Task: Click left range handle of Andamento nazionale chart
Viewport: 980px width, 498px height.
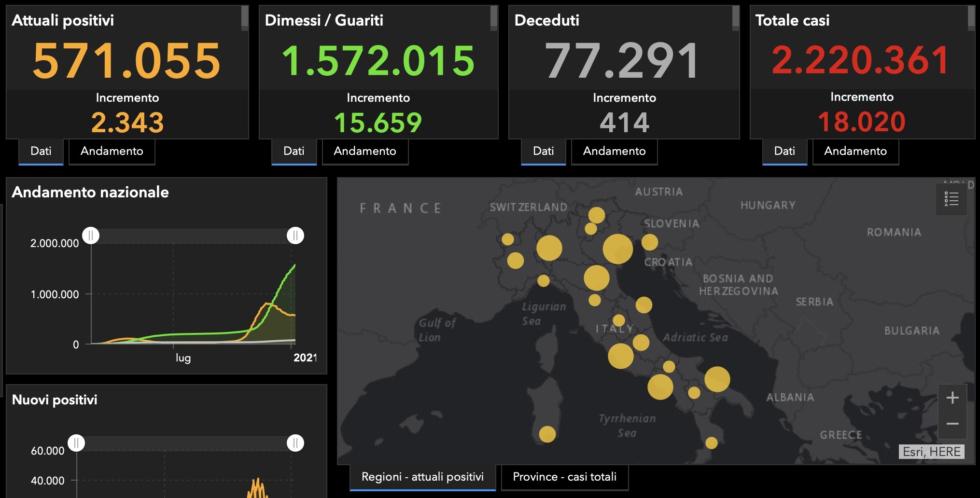Action: coord(91,235)
